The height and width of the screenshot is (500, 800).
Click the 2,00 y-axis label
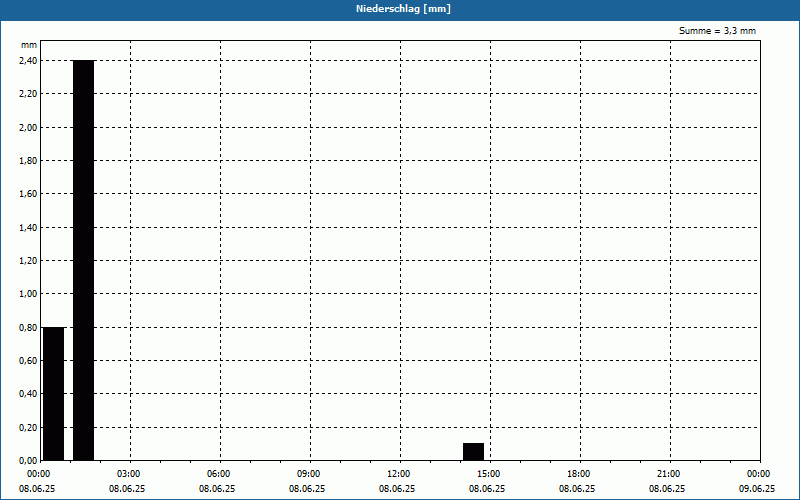coord(29,128)
